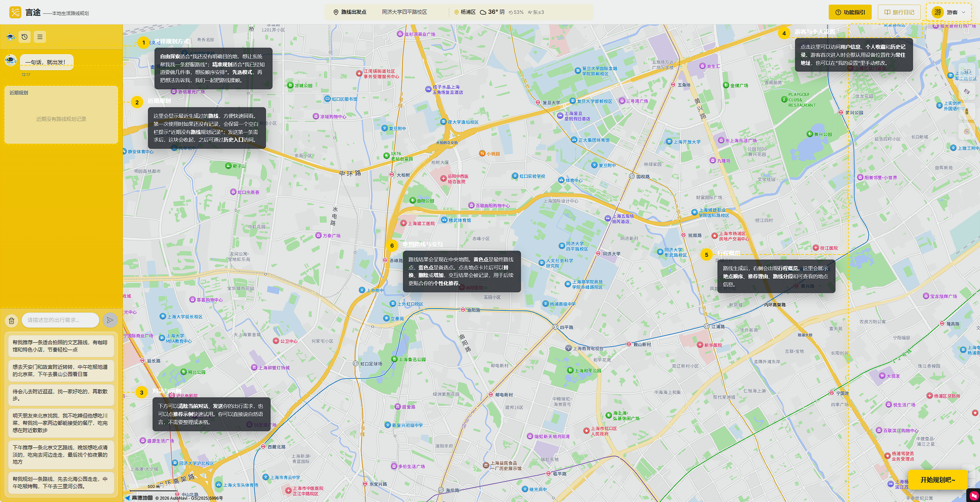Select the example 待会儿去附近逛逛
Image resolution: width=980 pixels, height=502 pixels.
[x=61, y=395]
